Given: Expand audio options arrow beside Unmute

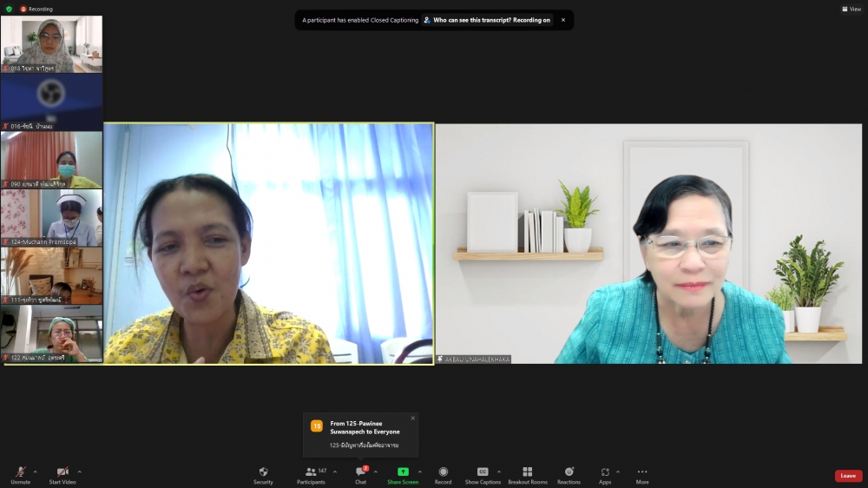Looking at the screenshot, I should click(37, 472).
